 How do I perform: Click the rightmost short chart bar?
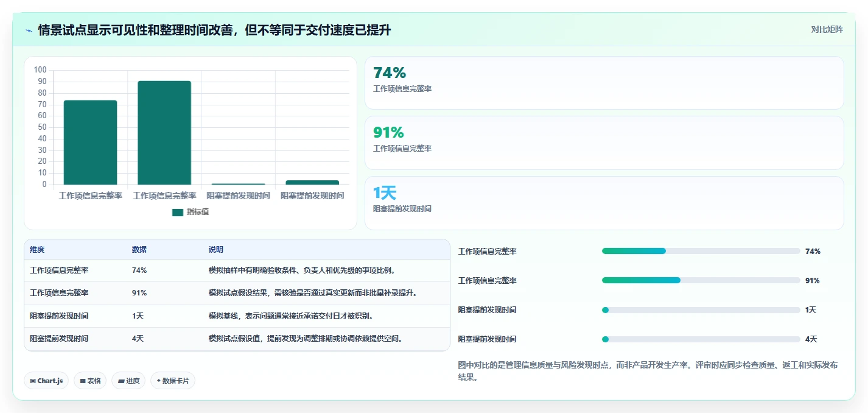(312, 182)
